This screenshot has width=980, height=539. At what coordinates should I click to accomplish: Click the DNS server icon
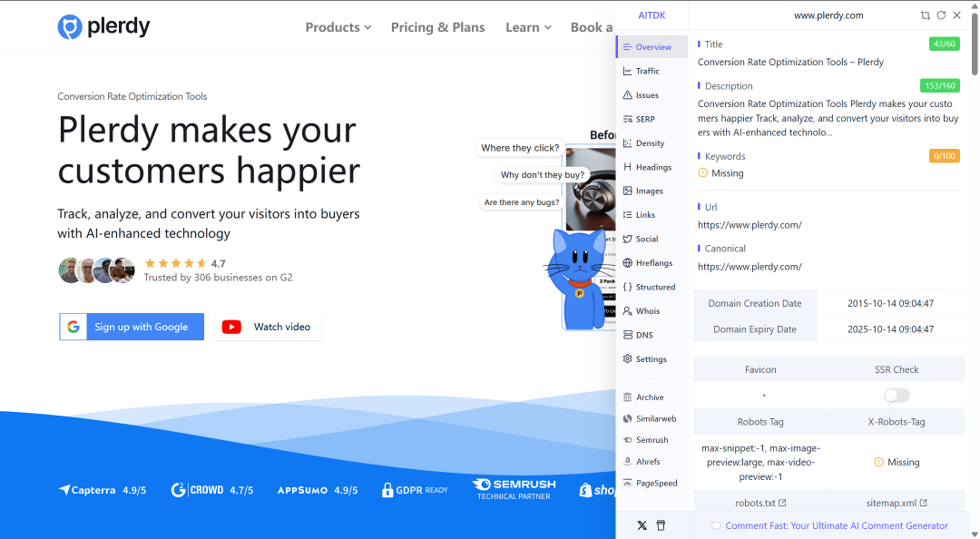coord(628,335)
